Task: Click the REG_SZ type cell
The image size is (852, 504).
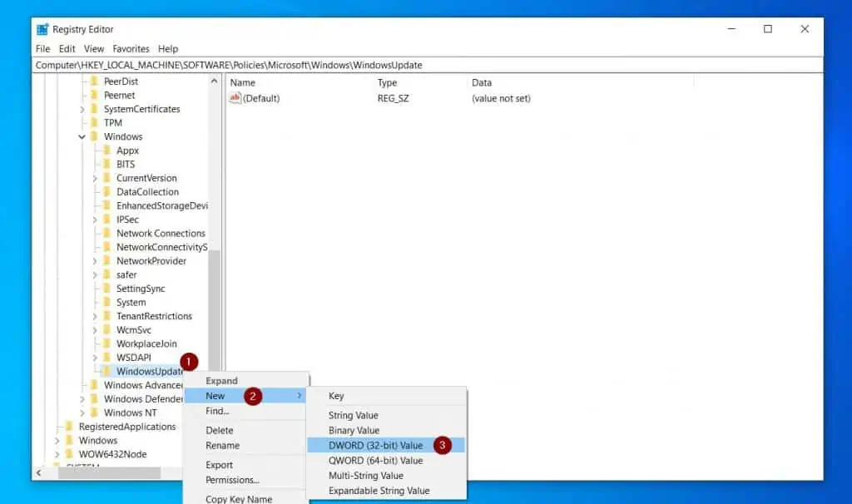Action: [x=393, y=98]
